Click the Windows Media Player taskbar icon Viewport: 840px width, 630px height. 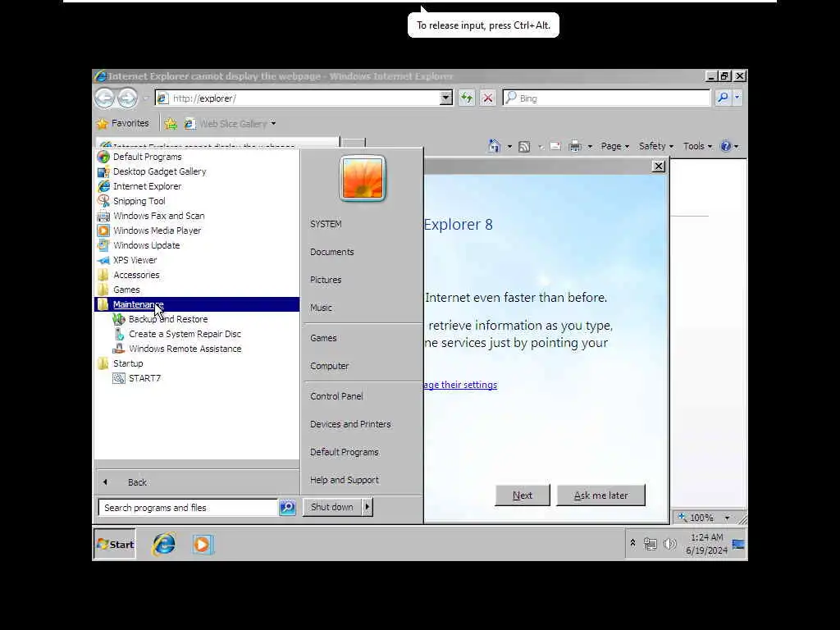tap(202, 545)
